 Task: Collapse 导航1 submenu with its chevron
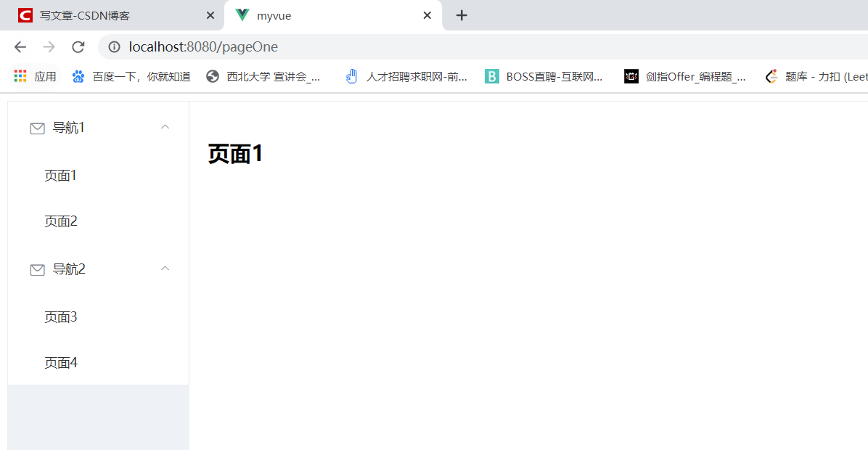(x=165, y=127)
